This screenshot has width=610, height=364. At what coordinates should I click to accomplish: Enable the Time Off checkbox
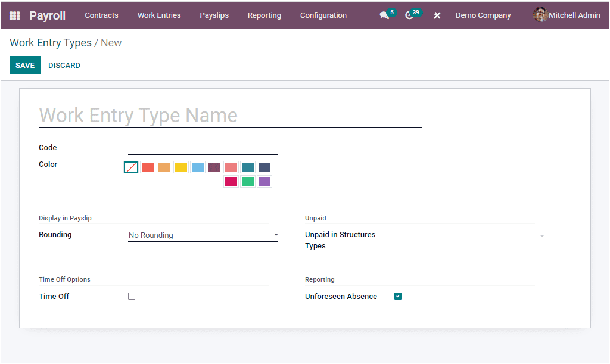[x=131, y=295]
